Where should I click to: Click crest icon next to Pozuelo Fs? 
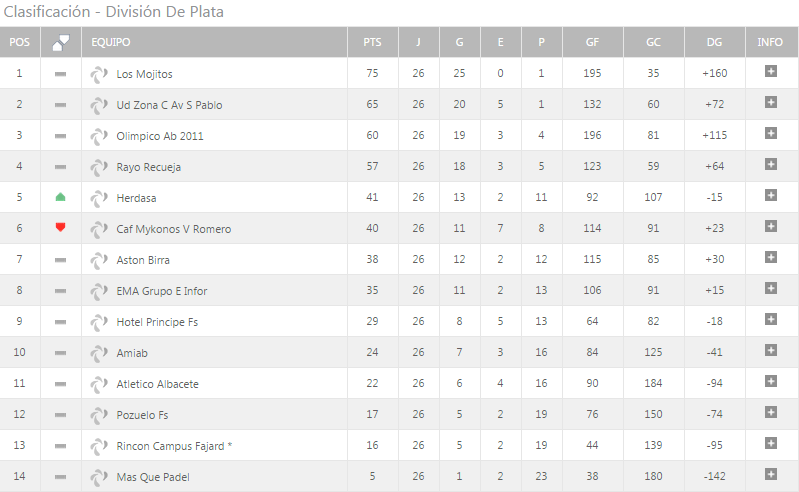coord(99,415)
